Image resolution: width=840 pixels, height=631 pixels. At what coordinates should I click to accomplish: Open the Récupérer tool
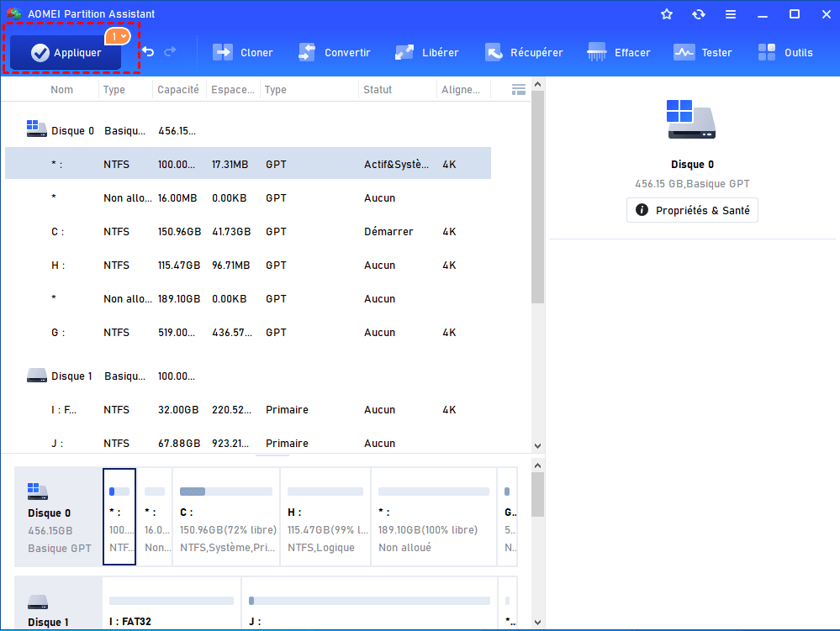click(x=524, y=52)
